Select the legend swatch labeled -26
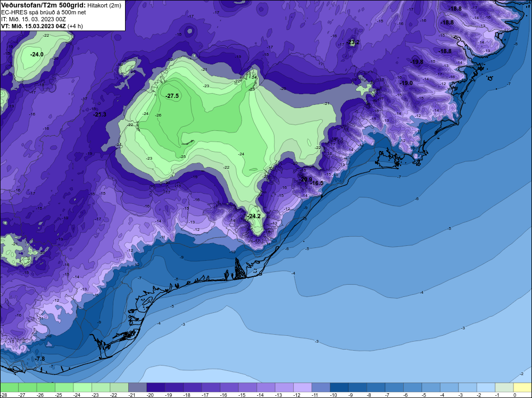Screen dimensions: 532x398 (x=46, y=387)
